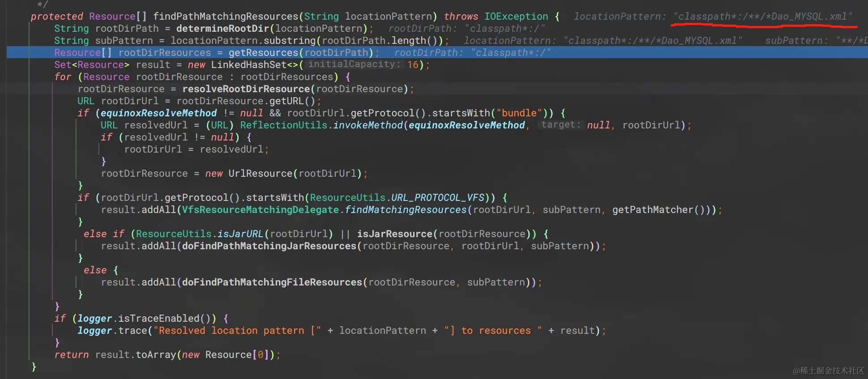Click the getResources call on the highlighted line
The width and height of the screenshot is (868, 379).
click(263, 53)
